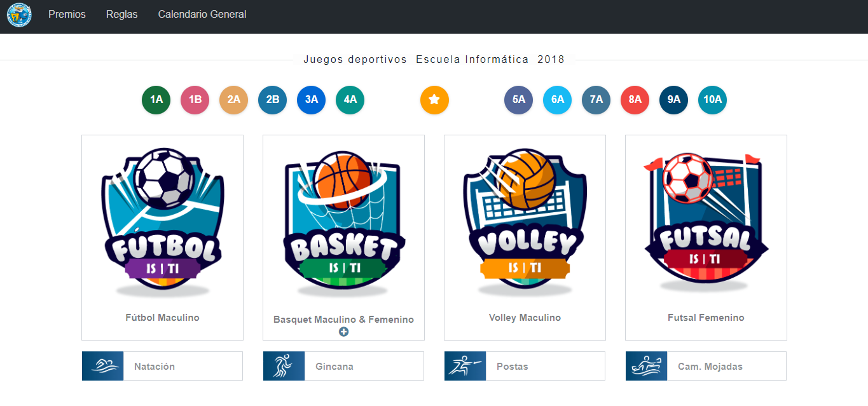Viewport: 868px width, 406px height.
Task: Open the Cam. Mojadas event button
Action: [x=706, y=366]
